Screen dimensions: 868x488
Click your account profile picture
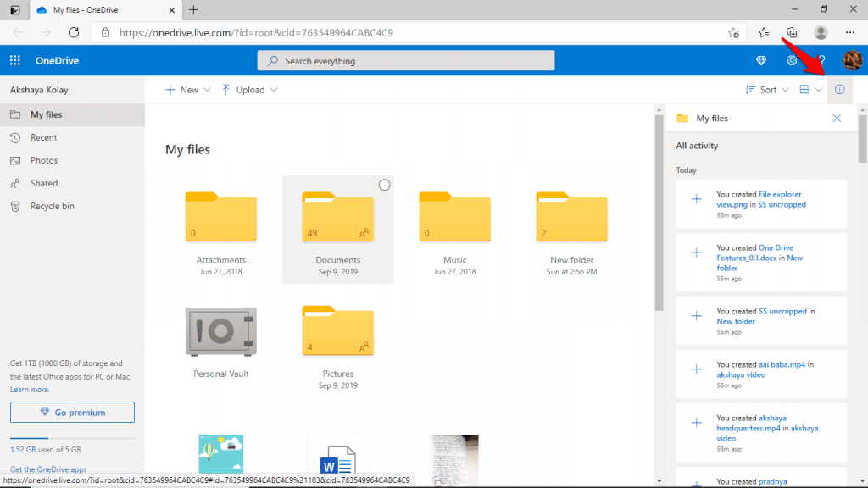click(852, 60)
